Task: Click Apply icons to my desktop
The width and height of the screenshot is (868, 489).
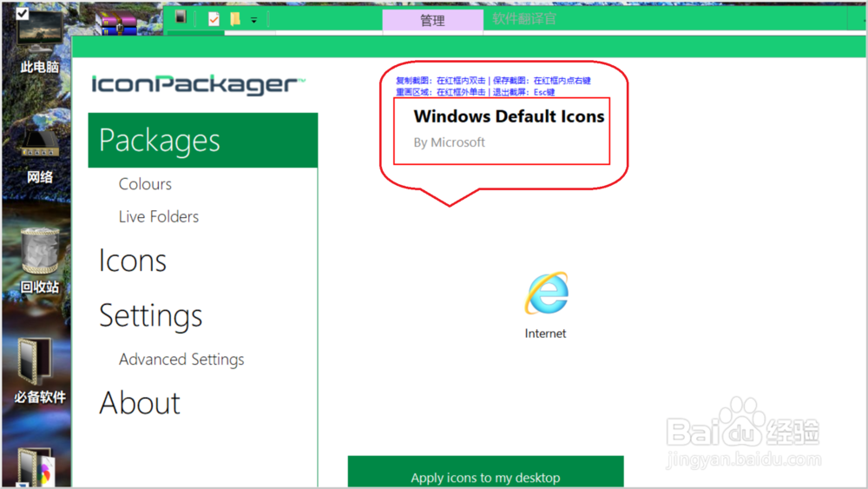Action: tap(485, 472)
